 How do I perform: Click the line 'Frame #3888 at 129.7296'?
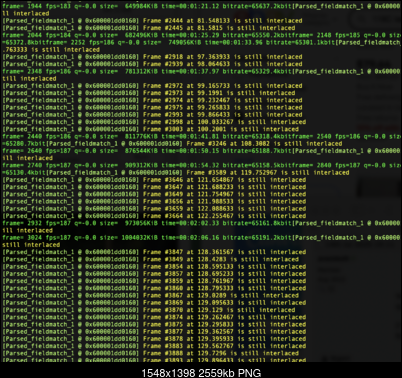coord(150,353)
